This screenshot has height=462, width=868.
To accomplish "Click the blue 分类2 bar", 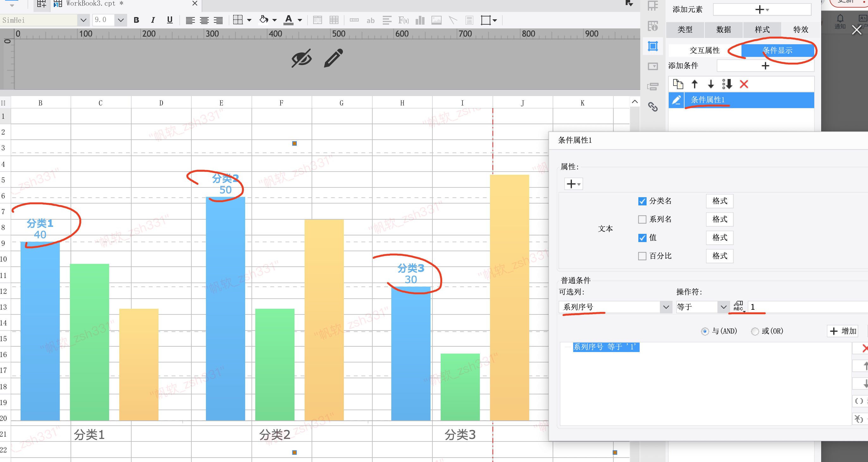I will tap(226, 308).
